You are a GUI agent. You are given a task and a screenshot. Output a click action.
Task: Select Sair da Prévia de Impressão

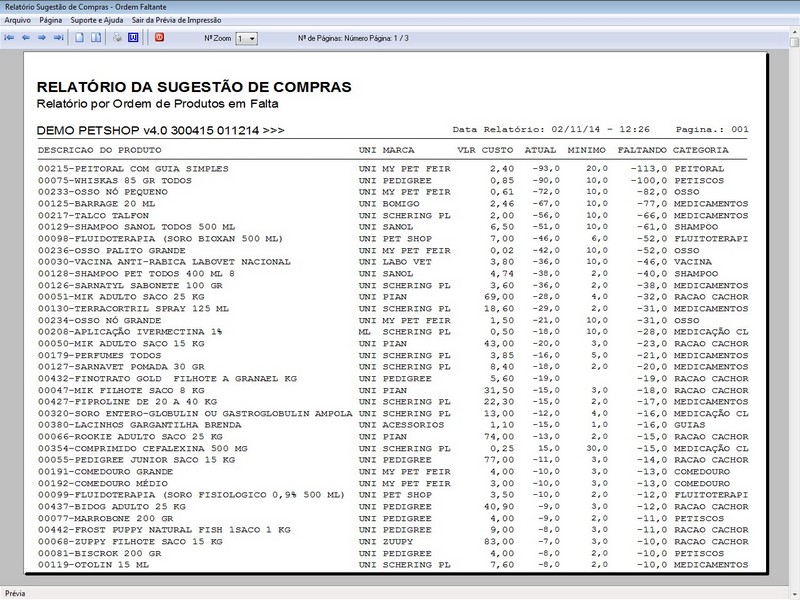pyautogui.click(x=178, y=18)
